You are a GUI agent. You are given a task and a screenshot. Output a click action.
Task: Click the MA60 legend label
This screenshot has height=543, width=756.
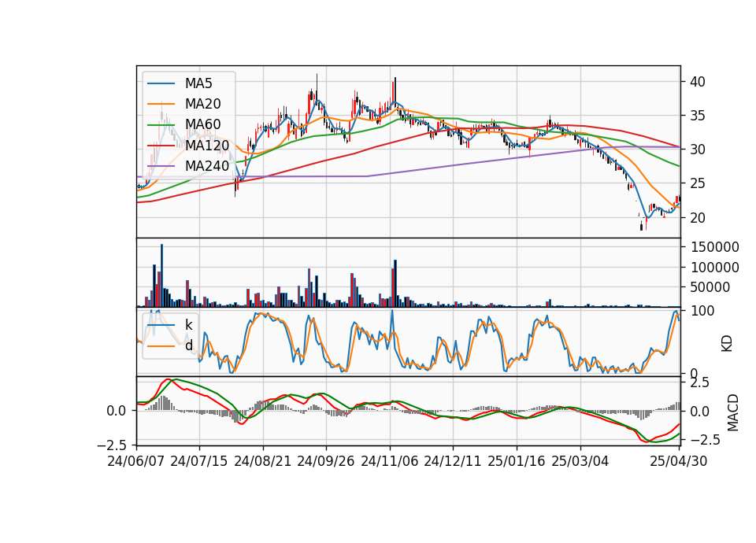coord(202,124)
